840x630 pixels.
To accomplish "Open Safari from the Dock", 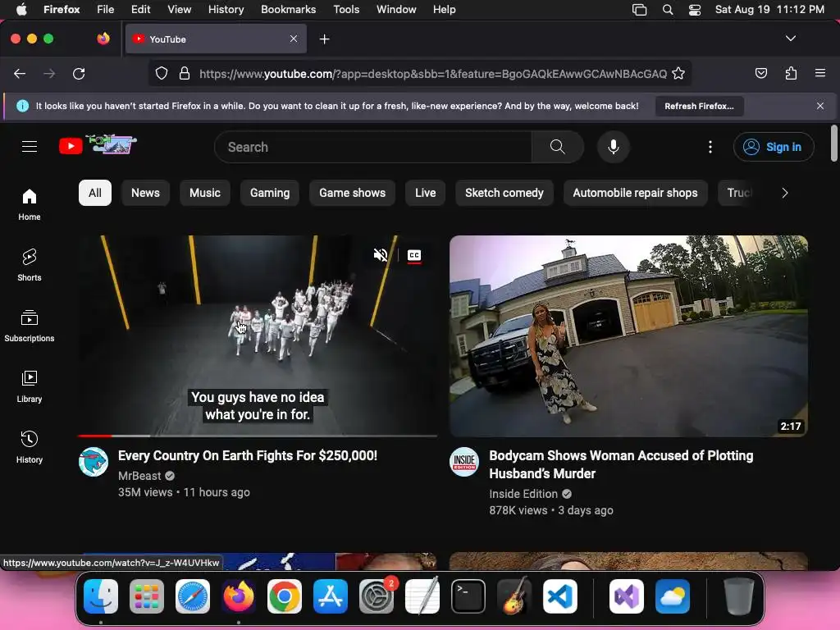I will [193, 596].
